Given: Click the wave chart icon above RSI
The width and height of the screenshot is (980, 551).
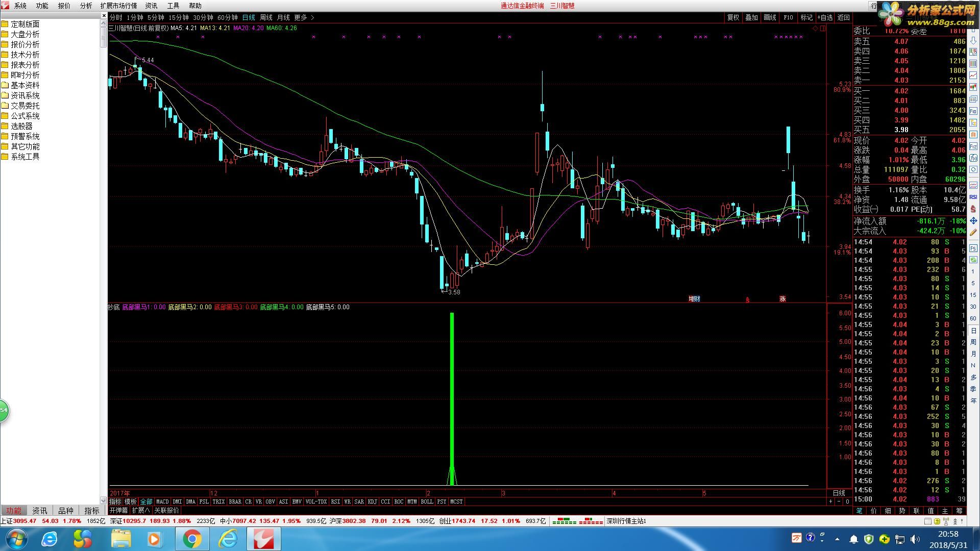Looking at the screenshot, I should 973,185.
